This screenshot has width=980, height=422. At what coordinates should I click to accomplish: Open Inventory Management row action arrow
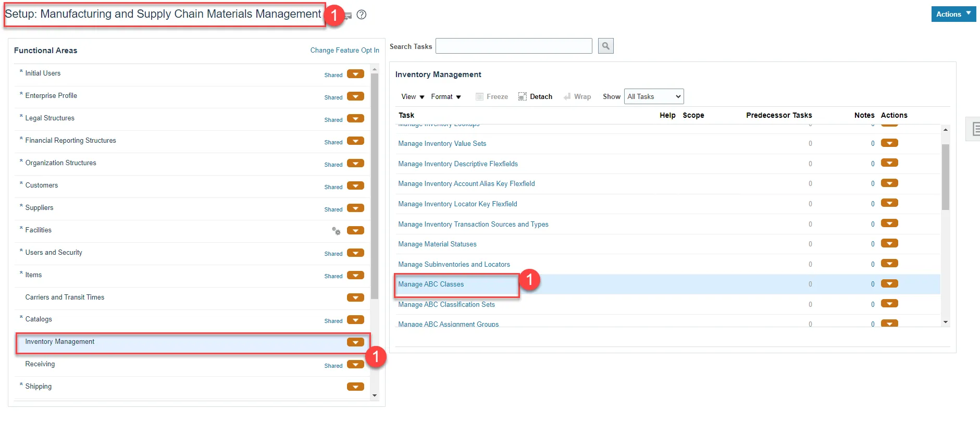[x=355, y=342]
